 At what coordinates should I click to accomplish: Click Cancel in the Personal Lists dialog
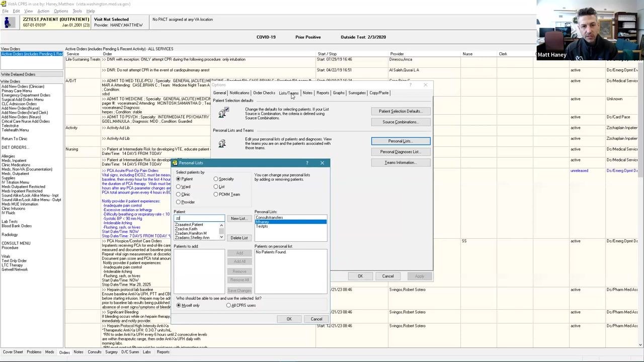click(x=316, y=319)
